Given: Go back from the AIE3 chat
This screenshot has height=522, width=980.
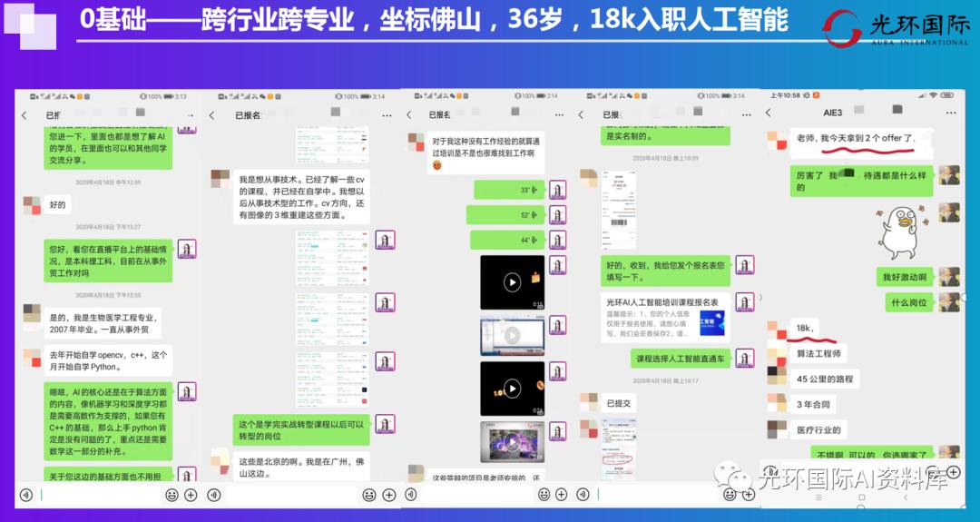Looking at the screenshot, I should [769, 113].
